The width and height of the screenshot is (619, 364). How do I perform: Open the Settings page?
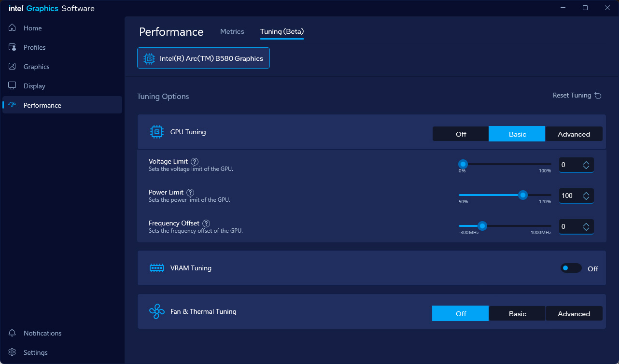(62, 352)
